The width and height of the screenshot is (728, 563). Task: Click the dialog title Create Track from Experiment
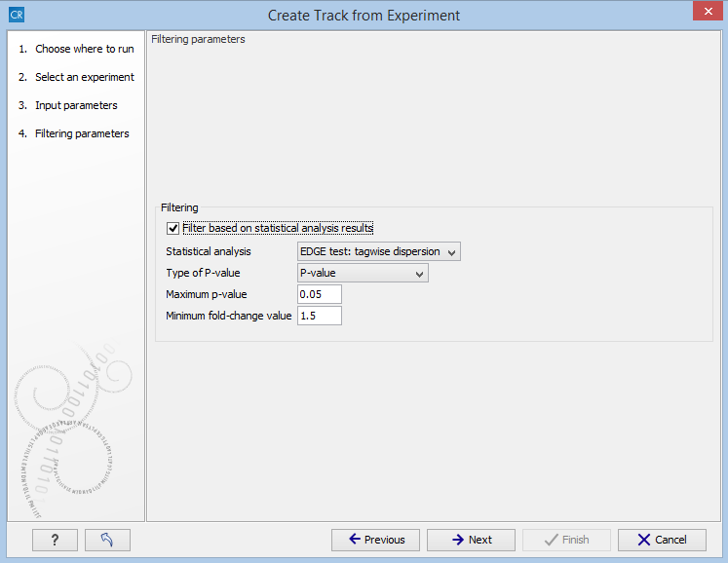click(364, 16)
